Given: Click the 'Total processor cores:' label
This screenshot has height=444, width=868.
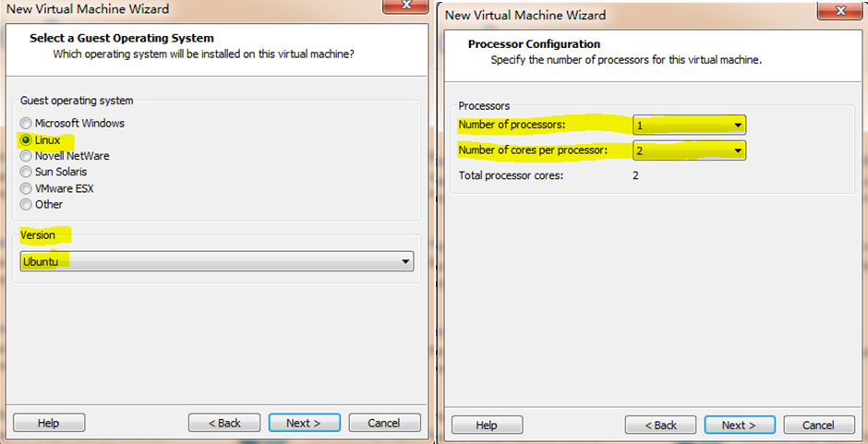Looking at the screenshot, I should 511,176.
